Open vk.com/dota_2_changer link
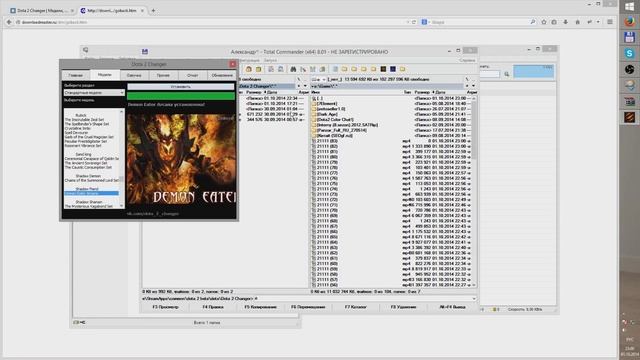This screenshot has width=640, height=360. [153, 213]
